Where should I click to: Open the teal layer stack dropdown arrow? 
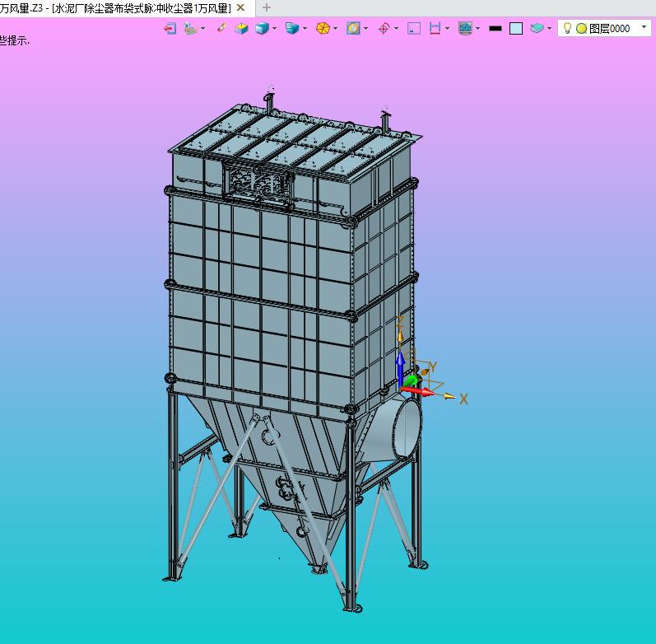point(549,29)
